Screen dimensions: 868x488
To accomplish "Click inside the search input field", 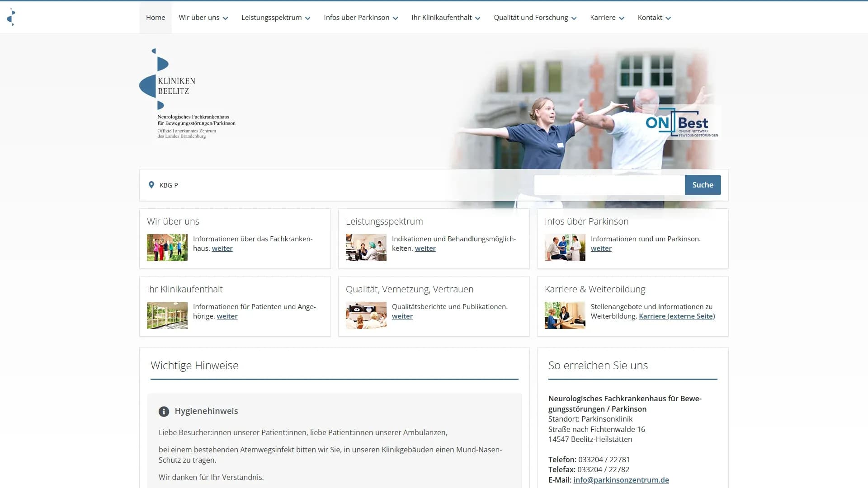I will click(609, 185).
